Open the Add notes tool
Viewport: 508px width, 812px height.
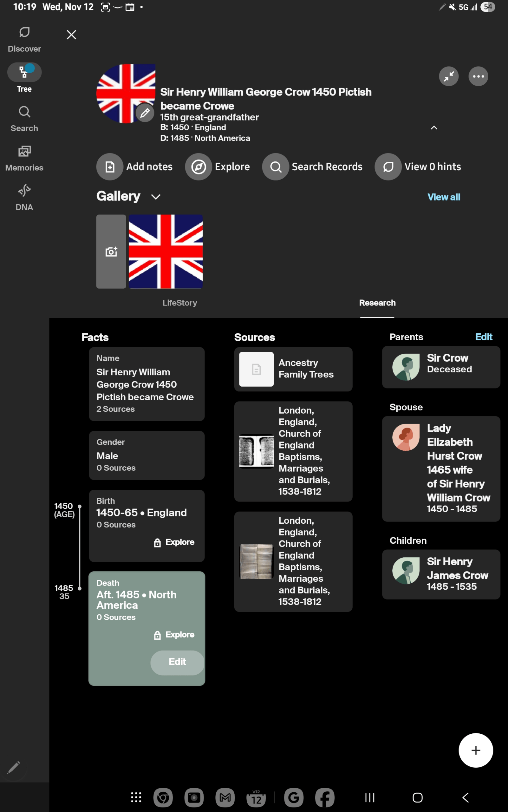point(135,167)
